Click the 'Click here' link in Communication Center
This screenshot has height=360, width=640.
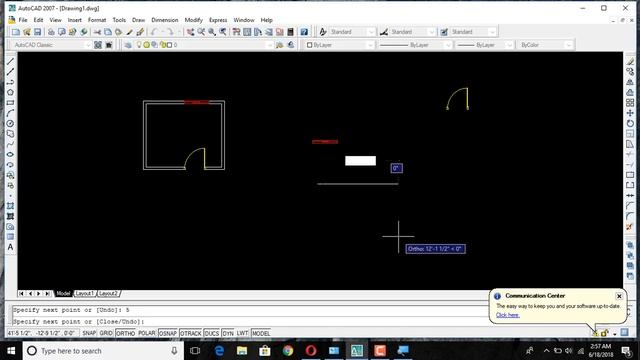(x=508, y=315)
